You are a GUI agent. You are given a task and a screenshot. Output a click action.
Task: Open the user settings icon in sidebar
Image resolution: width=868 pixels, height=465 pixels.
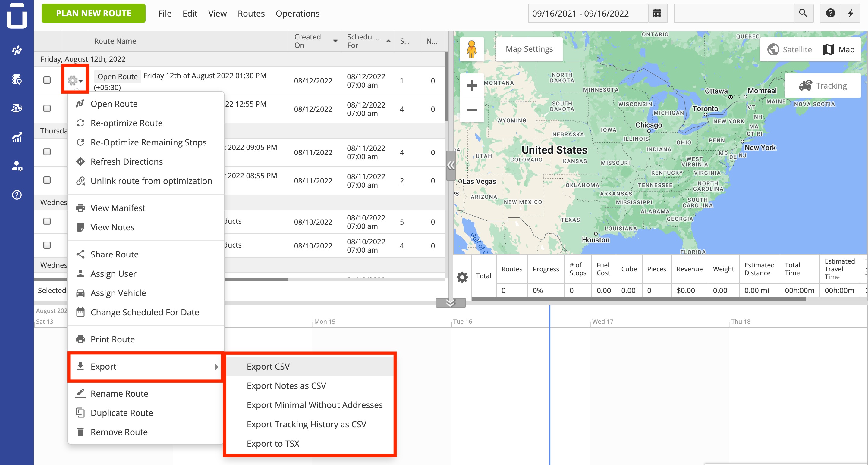pyautogui.click(x=17, y=166)
